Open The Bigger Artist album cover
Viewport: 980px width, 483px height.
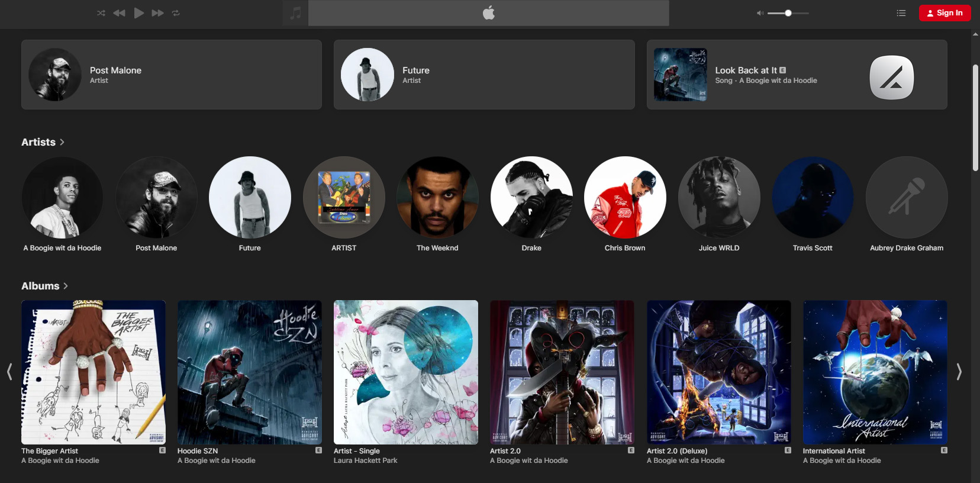[94, 372]
